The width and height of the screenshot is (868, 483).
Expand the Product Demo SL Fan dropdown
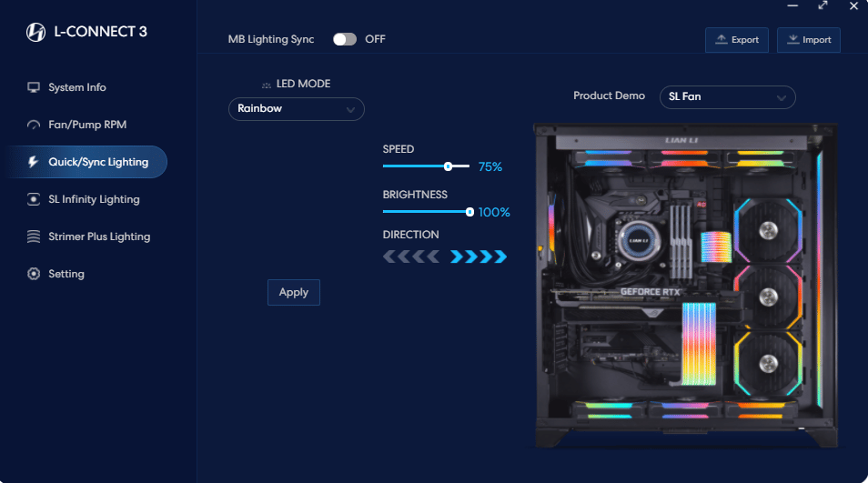(727, 96)
